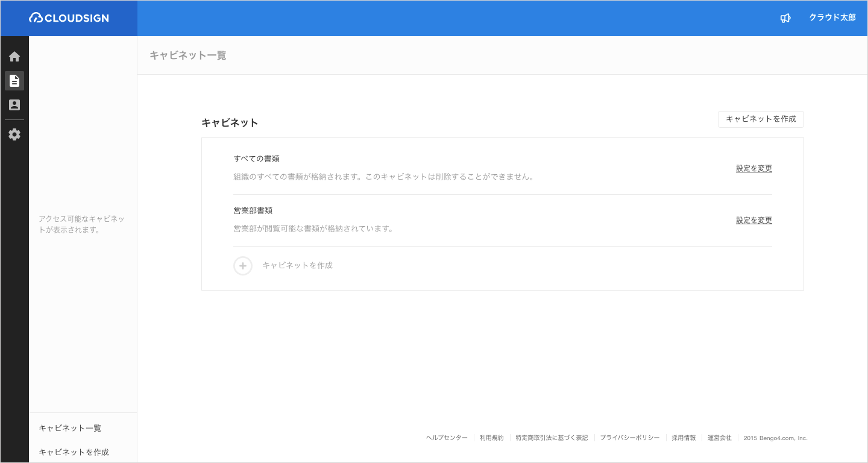
Task: Open the 営業部書類 cabinet
Action: pos(253,210)
